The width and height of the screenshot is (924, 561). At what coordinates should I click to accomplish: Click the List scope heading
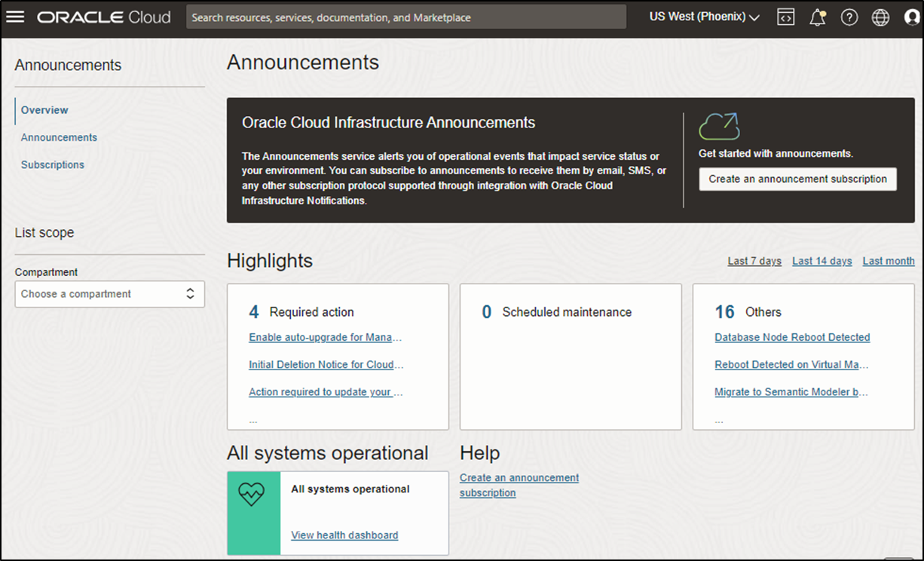pyautogui.click(x=44, y=233)
